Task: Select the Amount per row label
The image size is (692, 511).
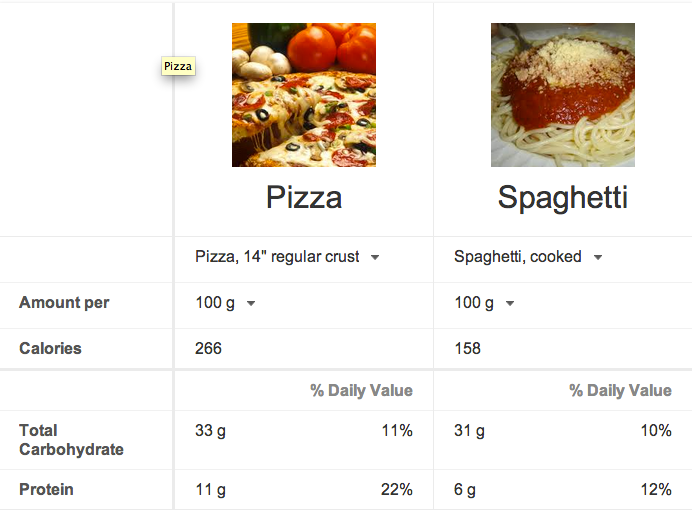Action: coord(64,303)
